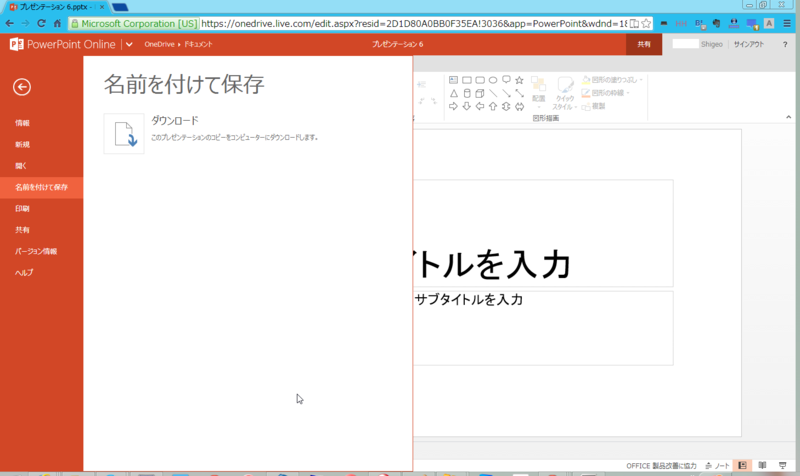Select the rectangle shape in the gallery
Screen dimensions: 800x476
(466, 80)
